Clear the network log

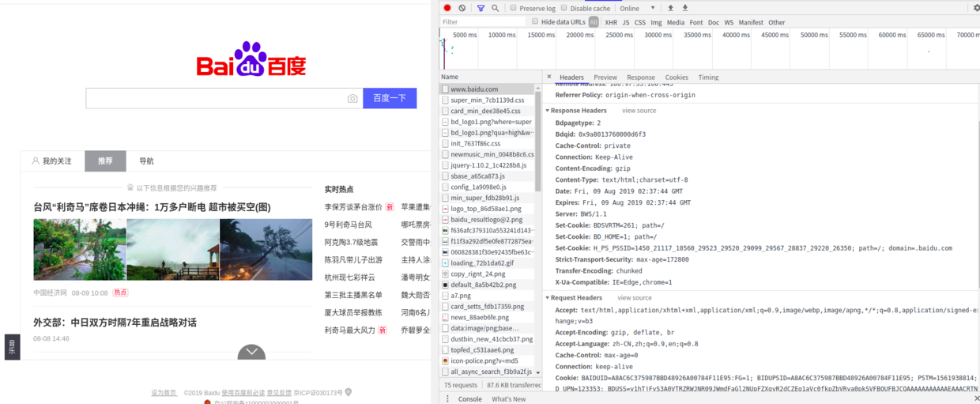pyautogui.click(x=462, y=8)
